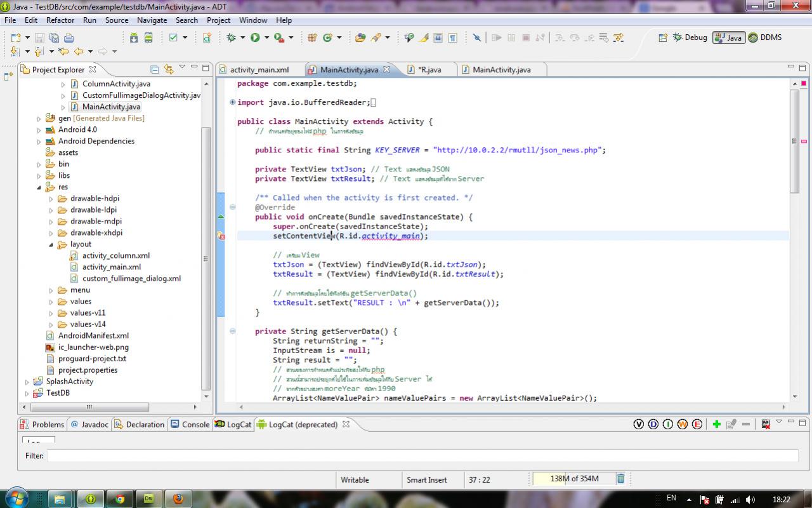Click the green plus add filter icon
812x508 pixels.
pyautogui.click(x=716, y=424)
